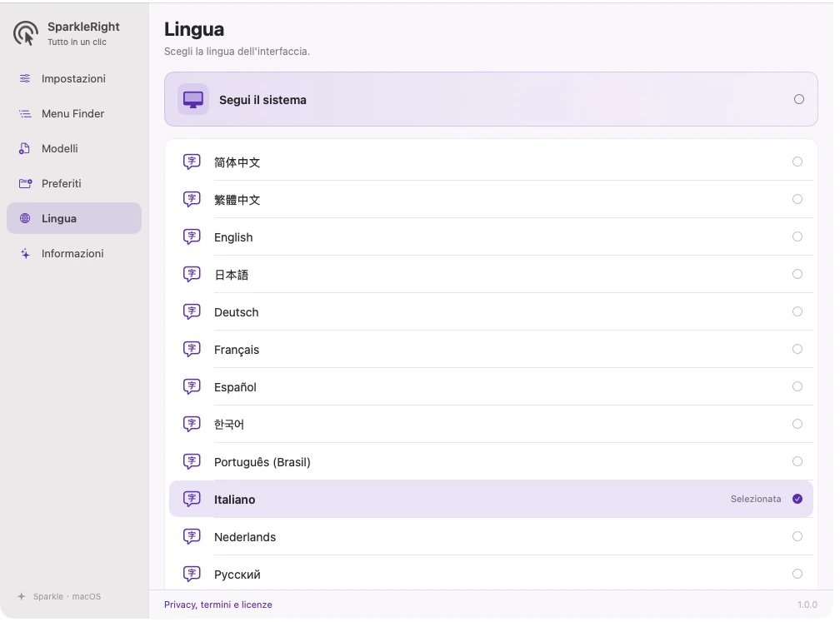Screen dimensions: 840x622
Task: Click the language bubble icon next to Русский
Action: 192,574
